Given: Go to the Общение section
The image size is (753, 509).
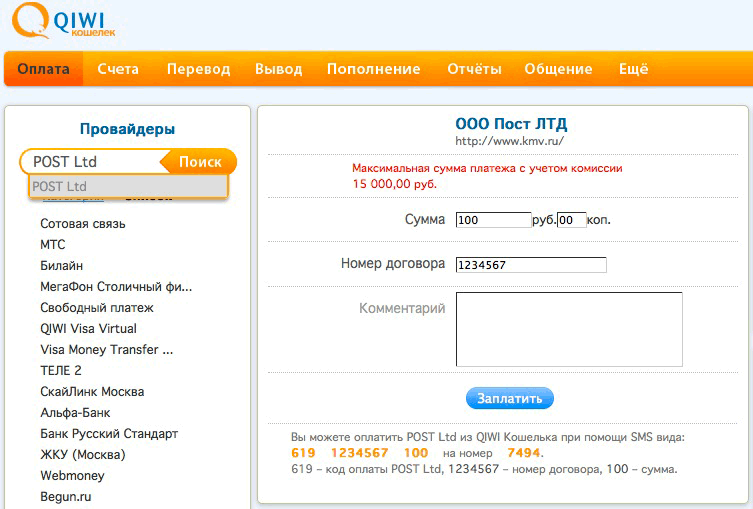Looking at the screenshot, I should pos(558,69).
